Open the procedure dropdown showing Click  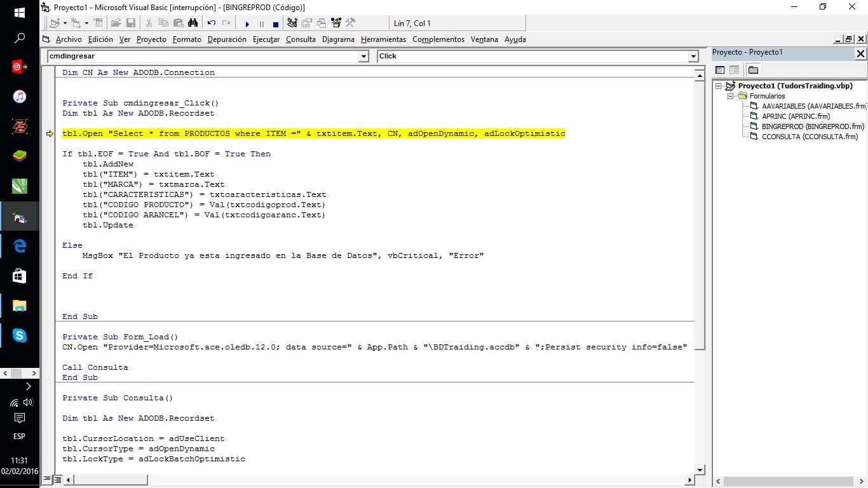click(693, 56)
